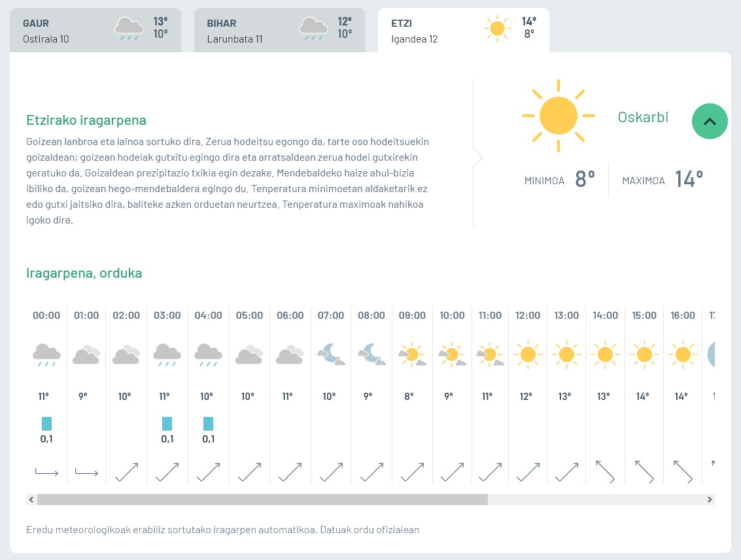Click the right arrow of the hourly scrollbar

click(x=710, y=500)
